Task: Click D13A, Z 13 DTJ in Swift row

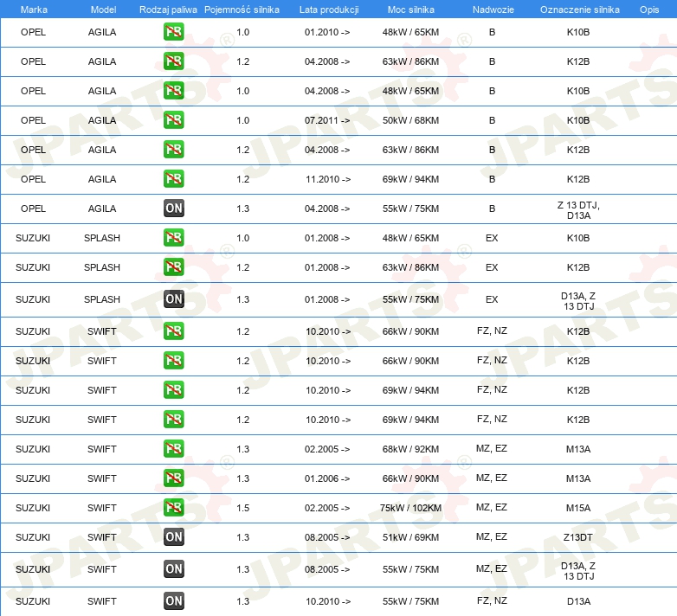Action: tap(578, 571)
